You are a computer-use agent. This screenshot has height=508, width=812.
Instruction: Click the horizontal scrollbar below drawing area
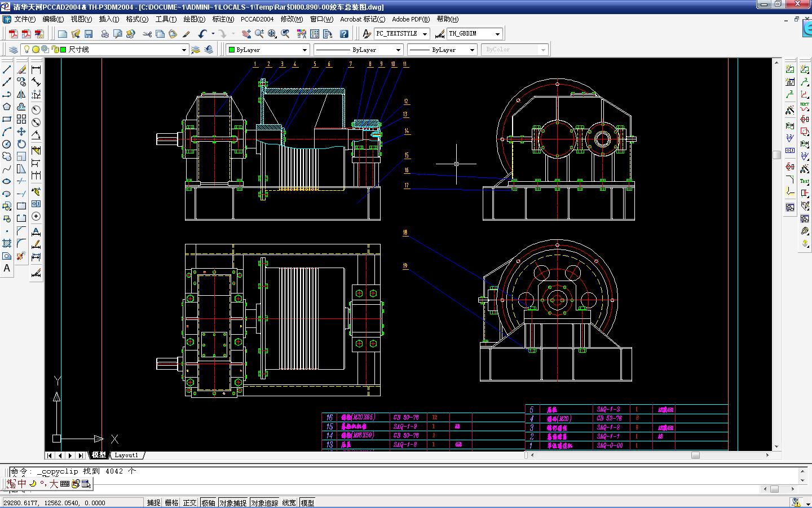[x=648, y=455]
